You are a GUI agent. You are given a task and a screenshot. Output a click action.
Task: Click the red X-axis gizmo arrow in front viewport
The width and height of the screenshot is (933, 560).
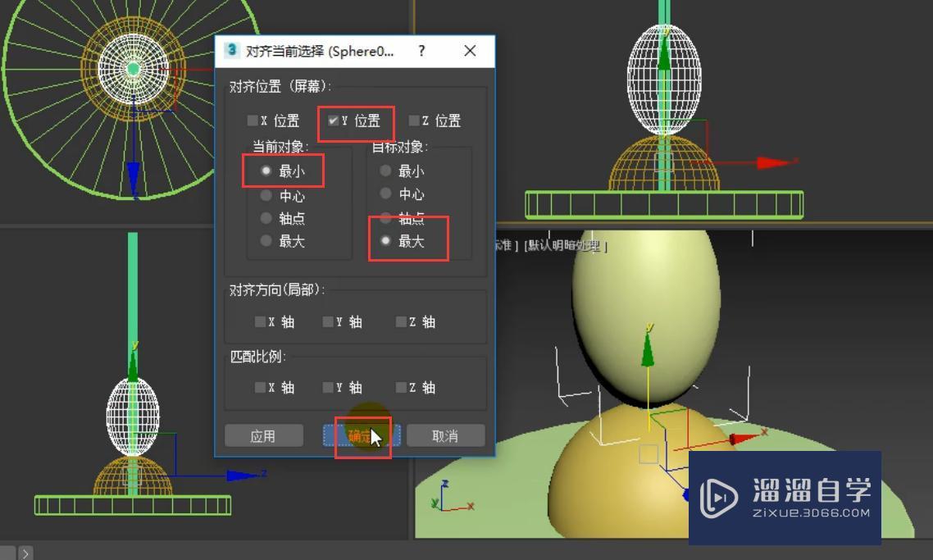pos(773,162)
